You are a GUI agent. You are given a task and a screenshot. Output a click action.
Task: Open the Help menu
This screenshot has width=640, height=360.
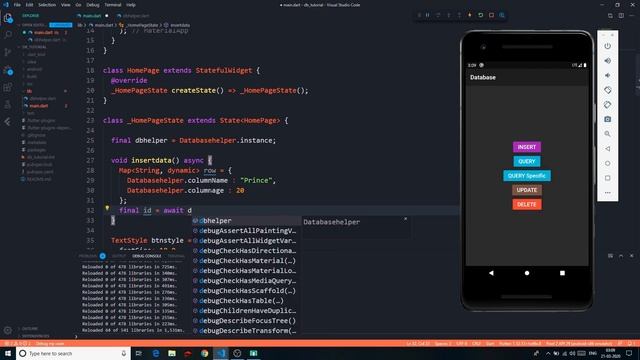tap(131, 5)
